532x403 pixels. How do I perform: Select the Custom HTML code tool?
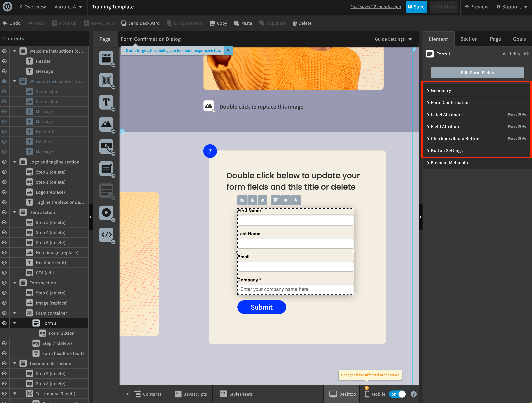point(106,235)
